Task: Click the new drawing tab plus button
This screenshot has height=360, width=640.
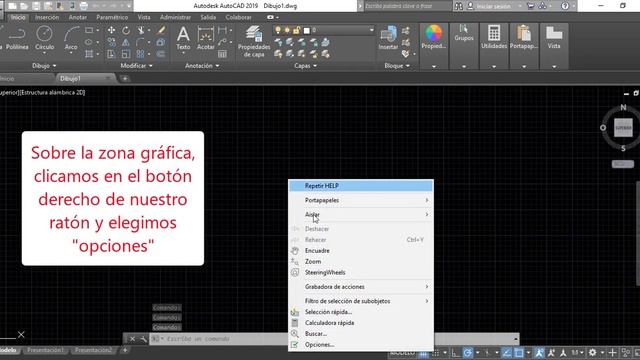Action: [x=125, y=78]
